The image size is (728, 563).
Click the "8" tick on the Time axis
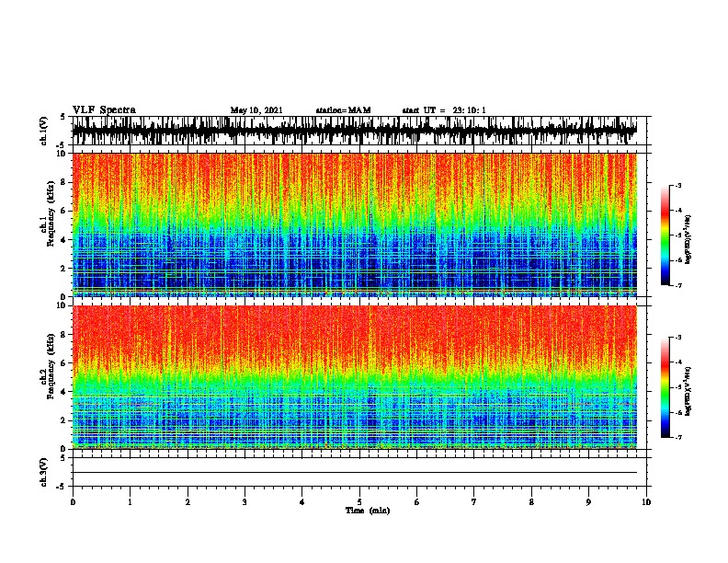coord(531,502)
